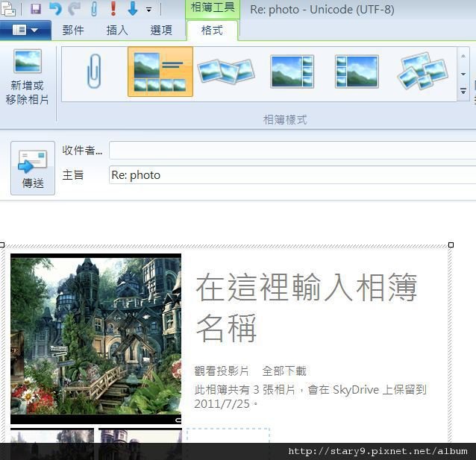Click 新增或移除相片 button
The image size is (476, 460).
(28, 78)
